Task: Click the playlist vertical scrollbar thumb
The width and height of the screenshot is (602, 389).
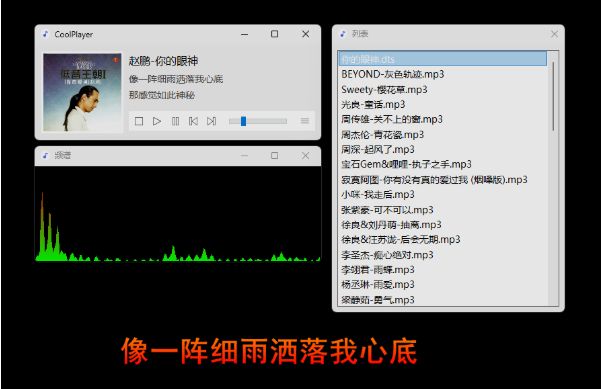Action: (x=553, y=96)
